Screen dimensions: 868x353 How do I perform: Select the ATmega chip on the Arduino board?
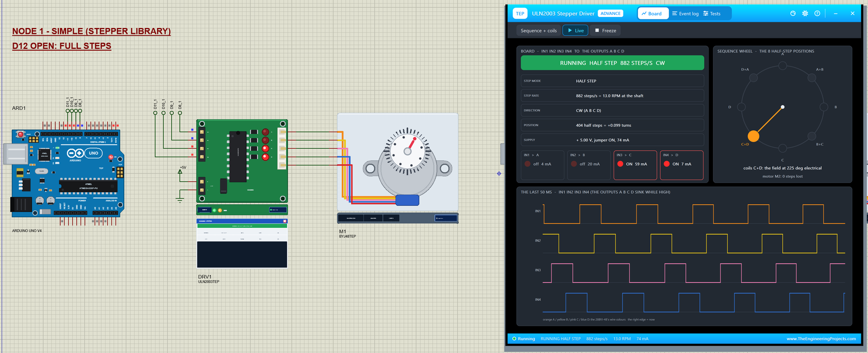(88, 186)
